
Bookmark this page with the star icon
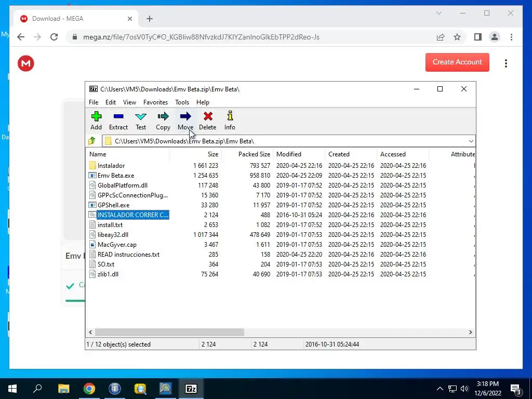point(457,37)
